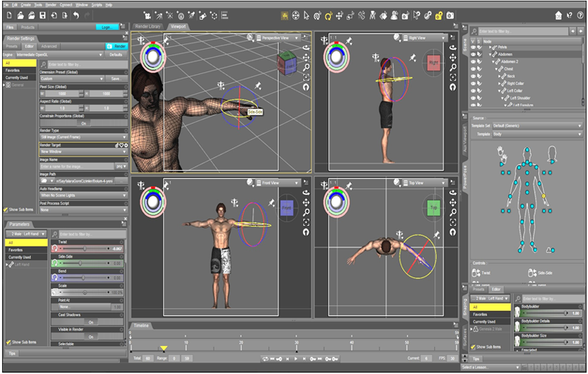
Task: Click the Save file icon in toolbar
Action: 43,15
